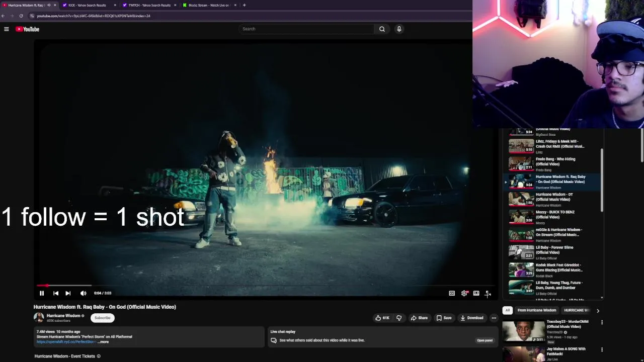The height and width of the screenshot is (362, 644).
Task: Open Hurricane Wisdom channel avatar
Action: click(x=39, y=318)
